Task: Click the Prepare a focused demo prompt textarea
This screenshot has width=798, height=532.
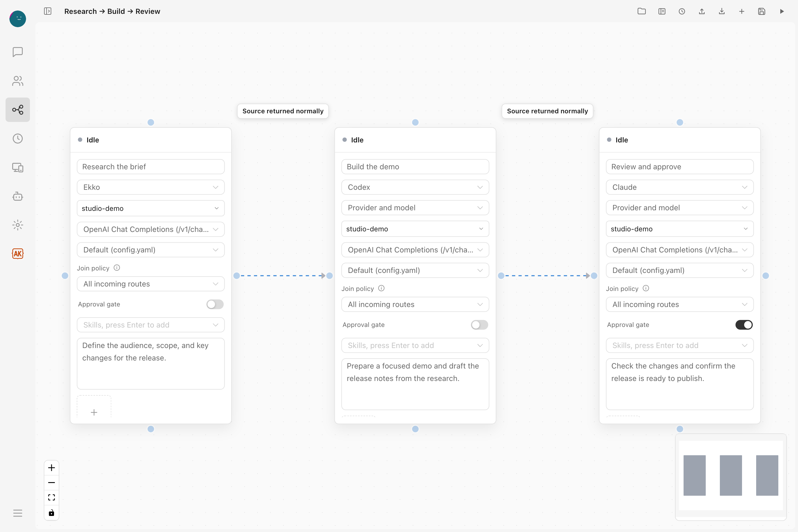Action: pyautogui.click(x=415, y=384)
